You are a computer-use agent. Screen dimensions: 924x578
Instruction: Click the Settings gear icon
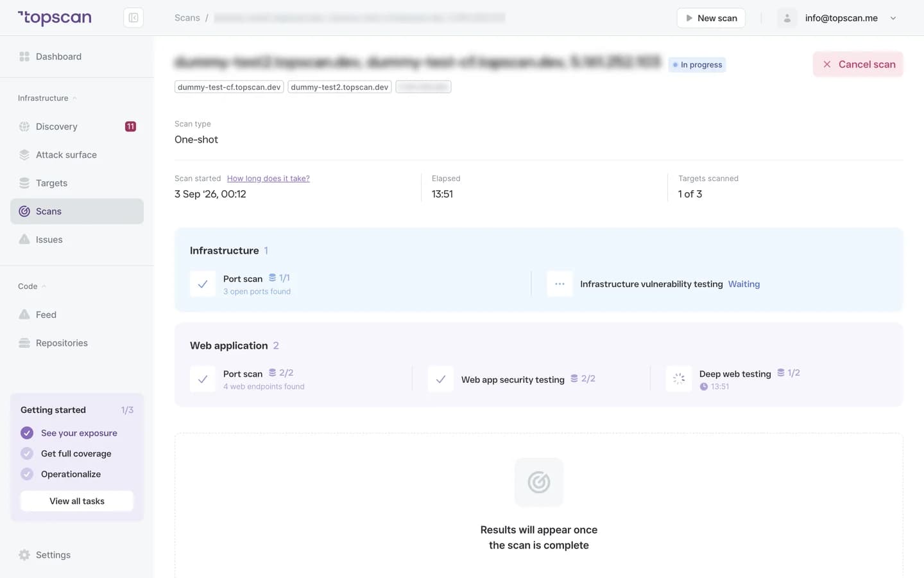pos(24,555)
